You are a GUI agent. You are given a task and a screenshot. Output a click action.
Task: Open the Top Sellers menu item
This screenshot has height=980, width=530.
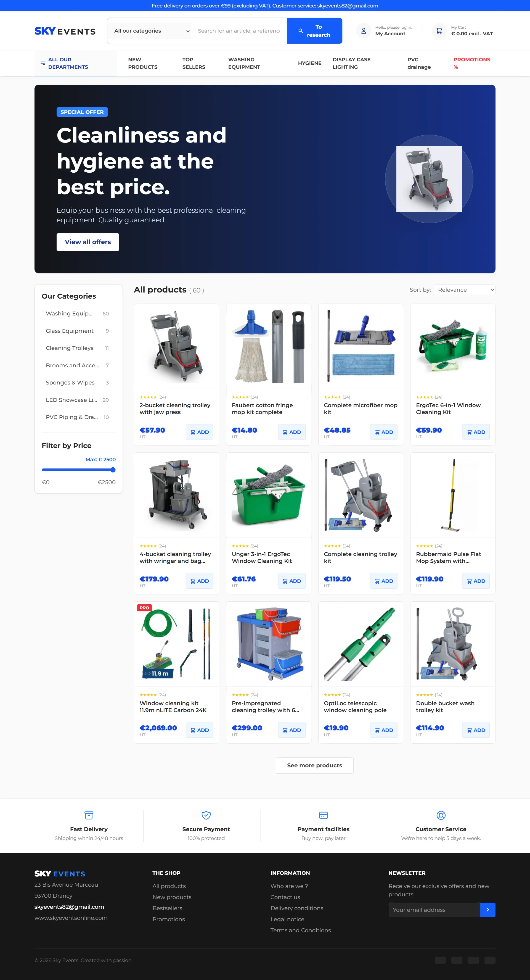(x=194, y=63)
